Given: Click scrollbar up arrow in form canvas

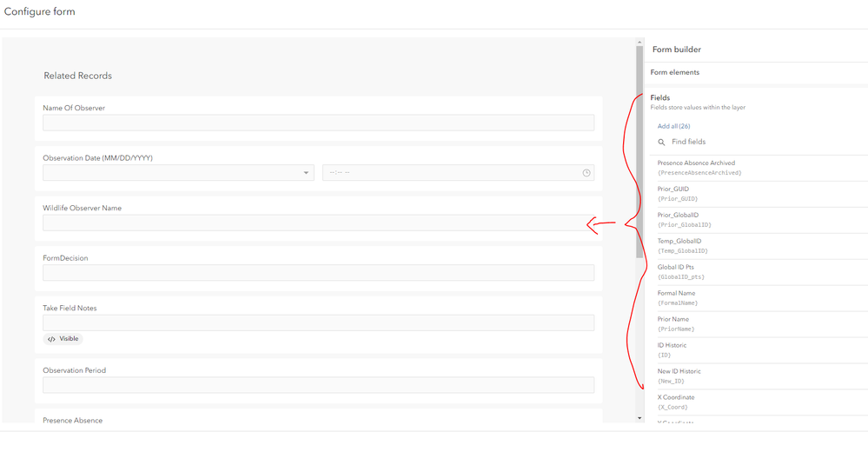Looking at the screenshot, I should pyautogui.click(x=639, y=42).
